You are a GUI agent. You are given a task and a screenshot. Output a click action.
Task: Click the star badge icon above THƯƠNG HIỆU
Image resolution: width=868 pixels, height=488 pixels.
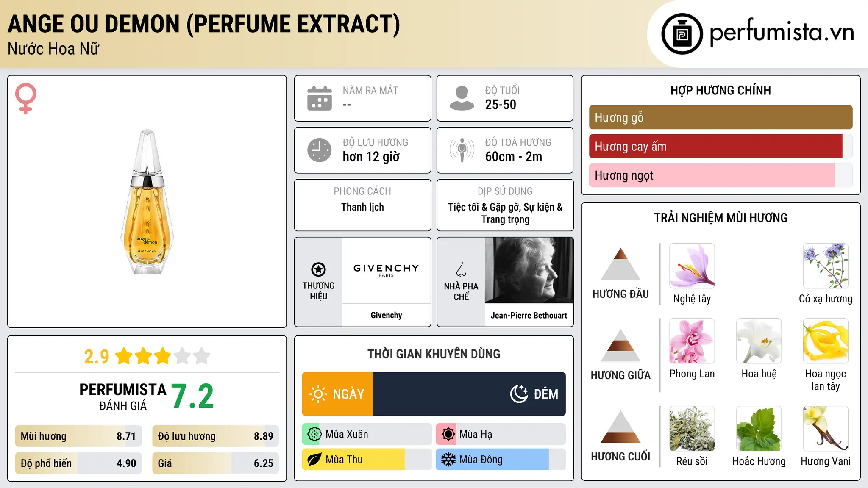tap(319, 269)
